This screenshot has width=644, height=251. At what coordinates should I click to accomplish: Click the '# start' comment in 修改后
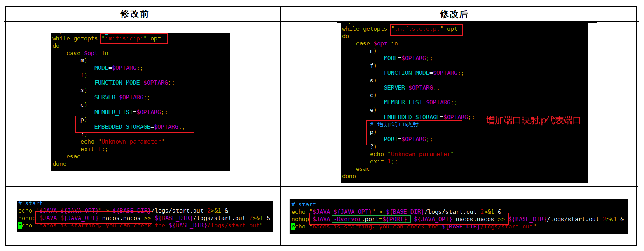click(304, 204)
